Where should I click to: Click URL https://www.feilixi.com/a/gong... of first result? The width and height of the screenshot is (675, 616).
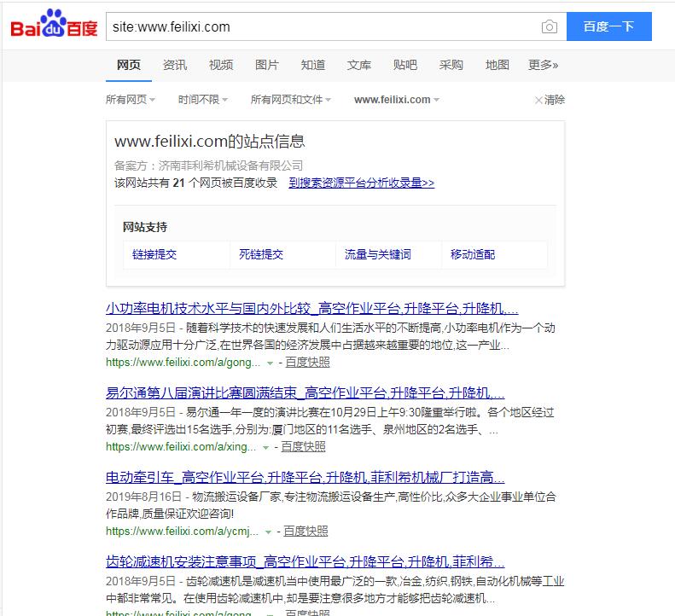point(183,363)
